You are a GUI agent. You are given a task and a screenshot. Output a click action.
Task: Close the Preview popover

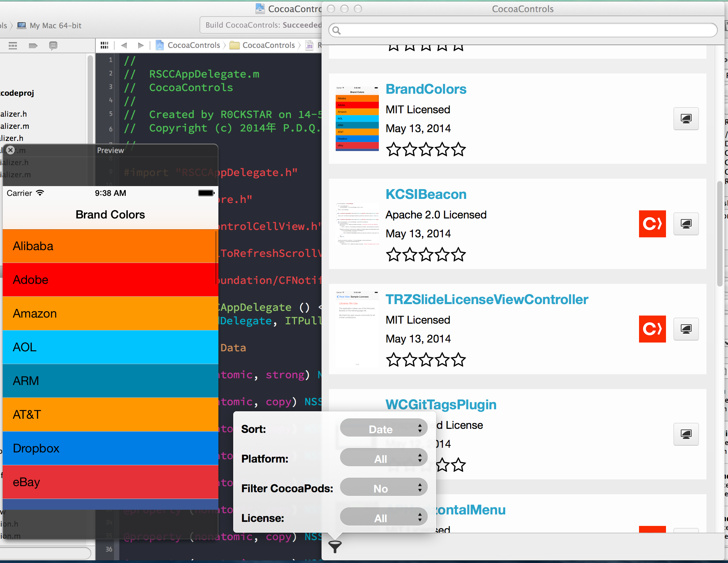click(11, 150)
